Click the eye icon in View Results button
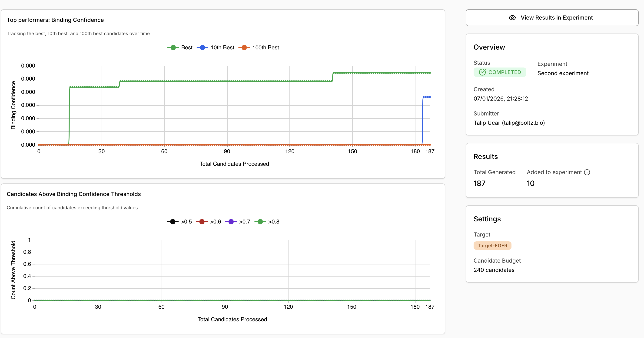The width and height of the screenshot is (644, 338). [512, 17]
